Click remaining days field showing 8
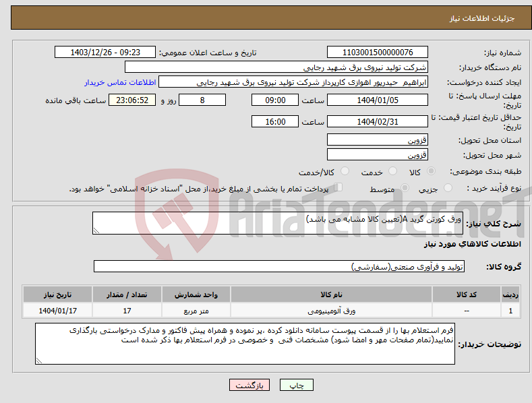Screen dimensions: 532x403 click(202, 100)
